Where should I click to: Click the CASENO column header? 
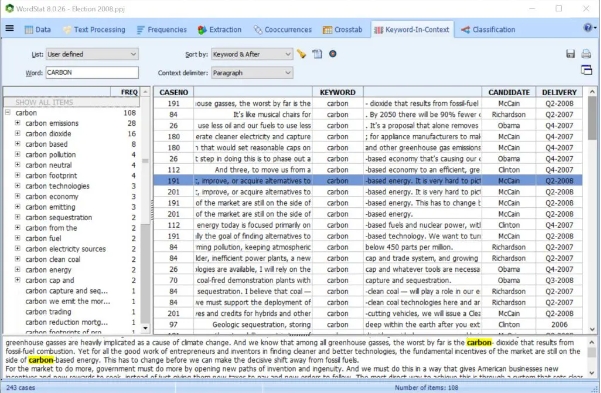click(x=174, y=92)
